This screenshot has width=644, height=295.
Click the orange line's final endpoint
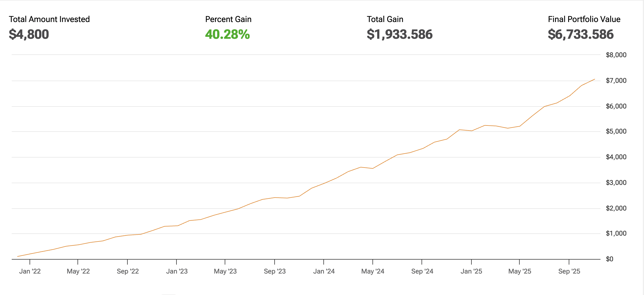[595, 79]
